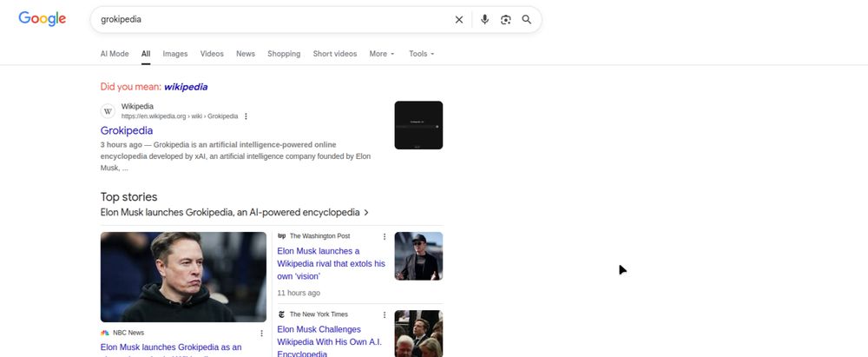Click the 'Top stories' heading text
868x357 pixels.
pos(129,197)
